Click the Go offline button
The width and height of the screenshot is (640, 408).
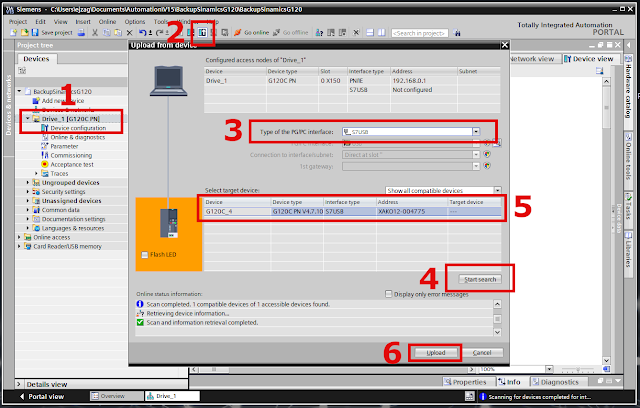coord(291,32)
